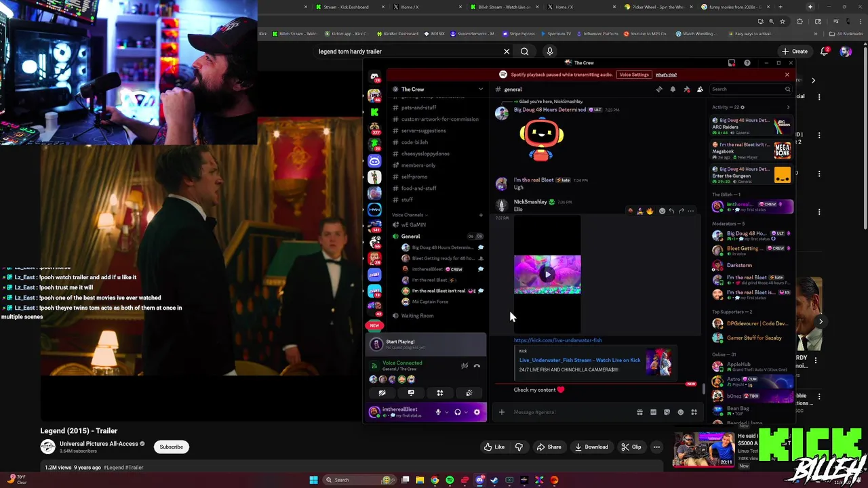Open the Threads icon in Discord header

click(x=659, y=89)
